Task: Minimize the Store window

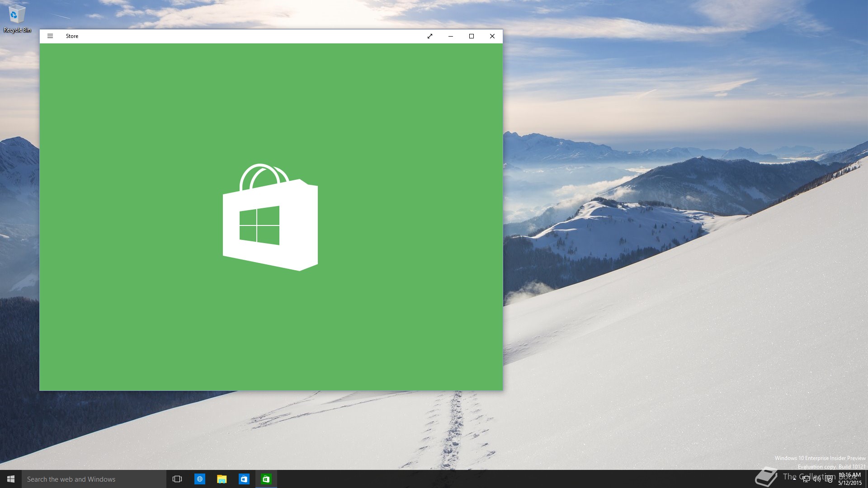Action: point(451,36)
